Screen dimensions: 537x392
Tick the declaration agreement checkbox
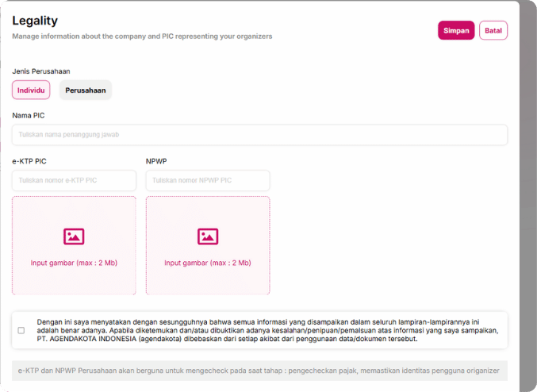[21, 330]
